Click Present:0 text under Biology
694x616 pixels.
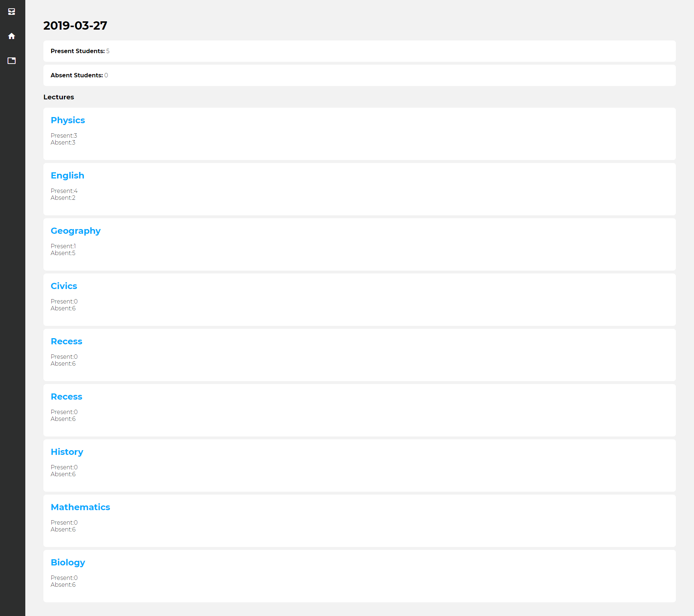(x=64, y=578)
